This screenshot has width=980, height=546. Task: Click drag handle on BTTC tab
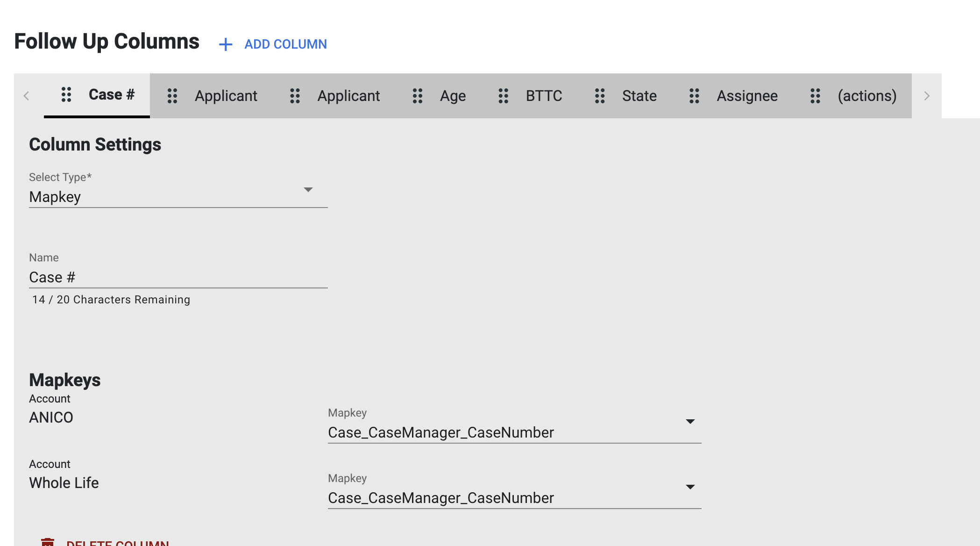503,96
